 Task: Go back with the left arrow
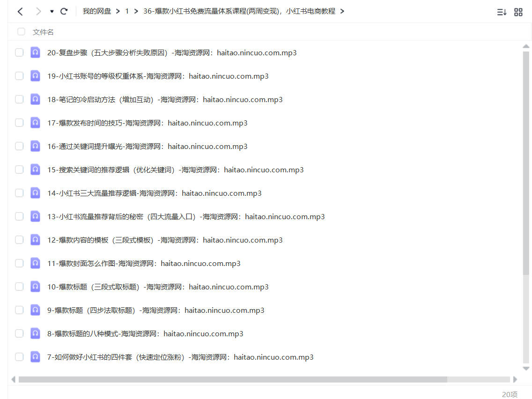[x=20, y=12]
